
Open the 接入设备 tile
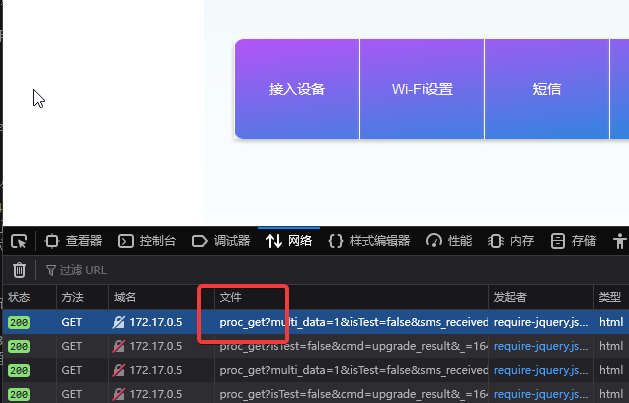(x=297, y=89)
